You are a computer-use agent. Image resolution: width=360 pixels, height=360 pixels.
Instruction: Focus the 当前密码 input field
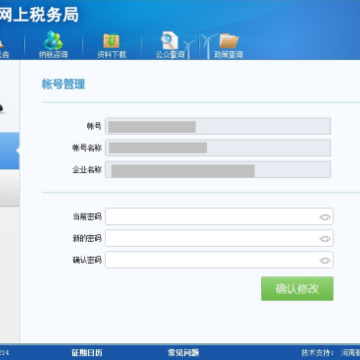219,217
